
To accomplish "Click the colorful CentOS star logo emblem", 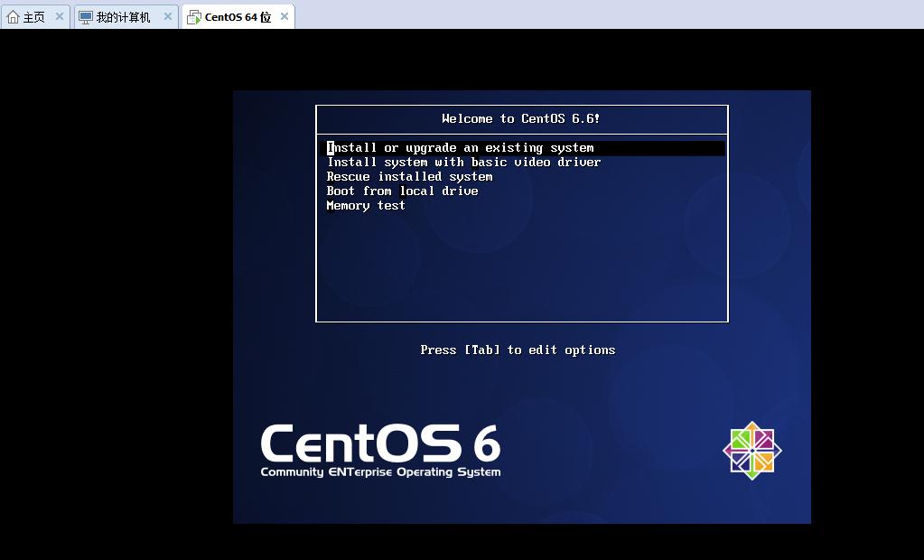I will pos(751,449).
